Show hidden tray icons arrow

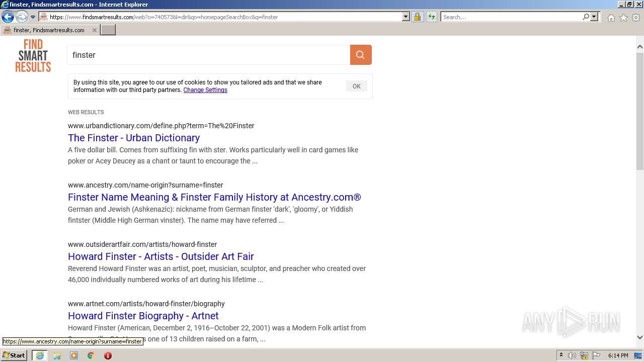point(561,355)
